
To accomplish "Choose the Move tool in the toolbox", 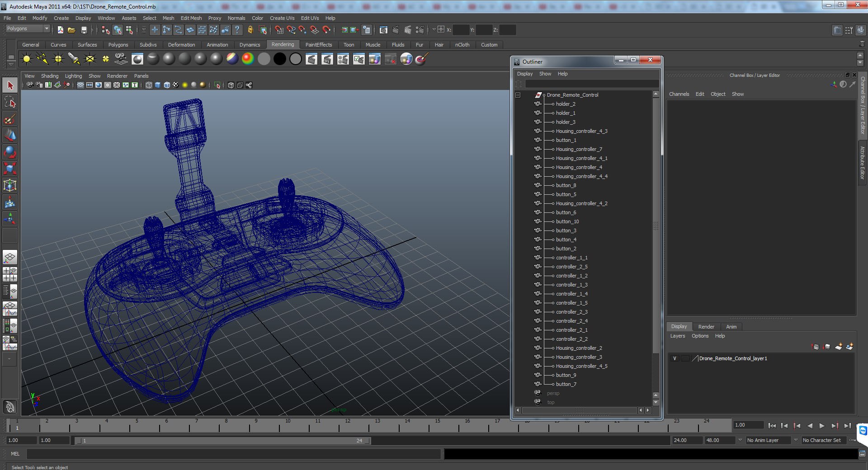I will point(10,135).
